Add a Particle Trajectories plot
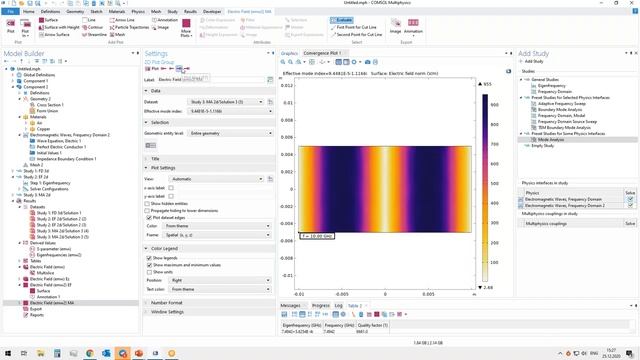 [129, 27]
